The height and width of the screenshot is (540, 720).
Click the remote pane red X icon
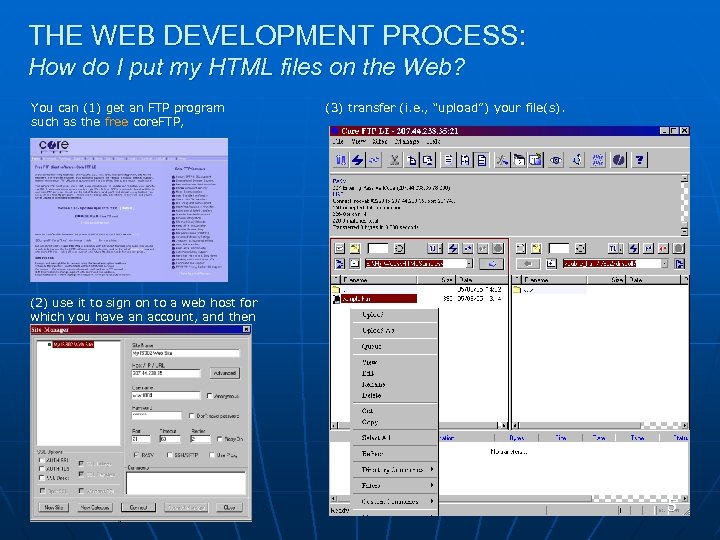(x=663, y=248)
